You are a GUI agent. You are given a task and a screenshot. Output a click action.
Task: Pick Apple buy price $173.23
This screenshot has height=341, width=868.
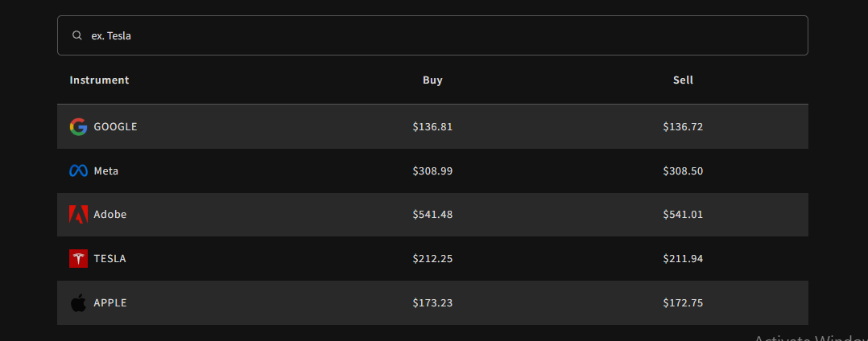[432, 303]
